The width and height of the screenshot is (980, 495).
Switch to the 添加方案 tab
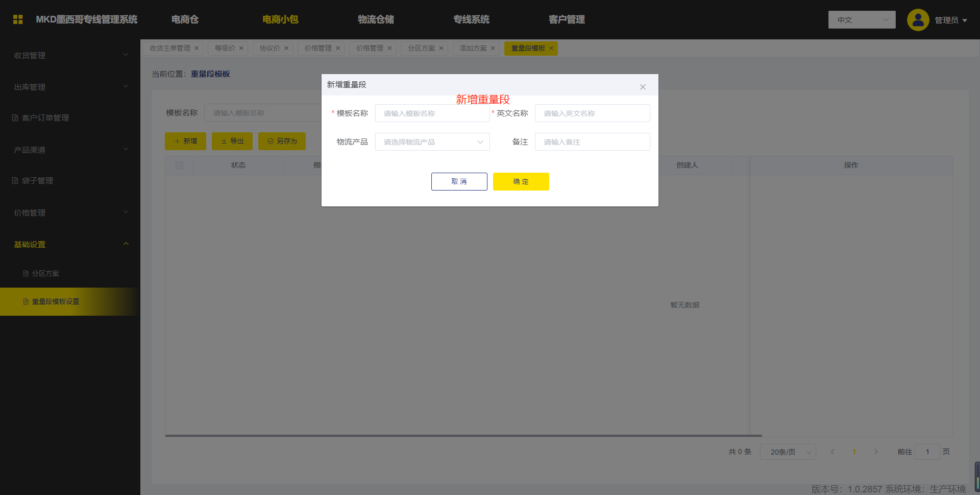click(x=473, y=49)
